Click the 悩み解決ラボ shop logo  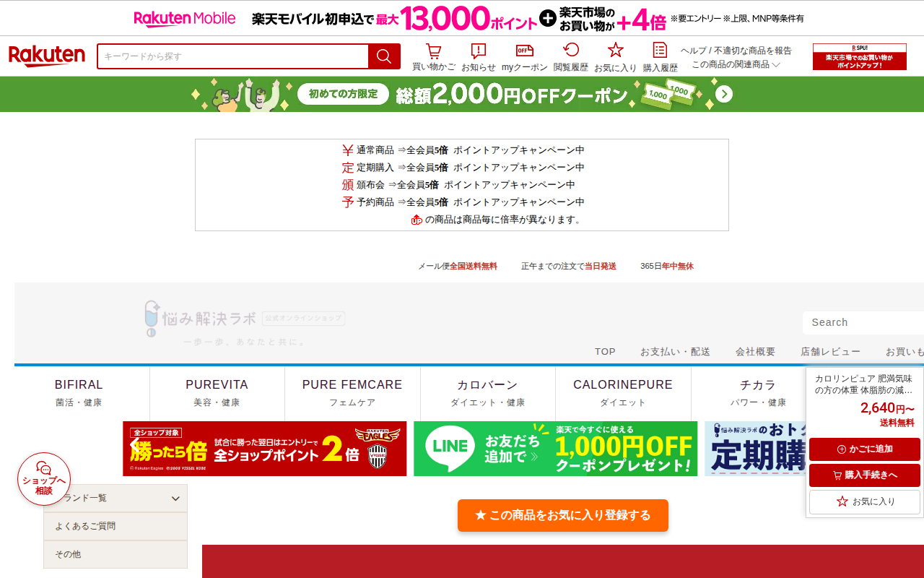(x=245, y=323)
